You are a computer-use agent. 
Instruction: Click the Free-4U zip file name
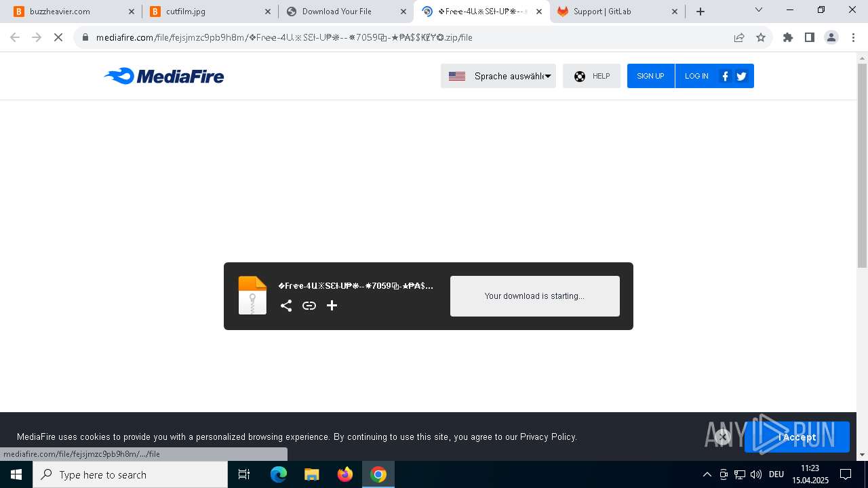coord(355,286)
